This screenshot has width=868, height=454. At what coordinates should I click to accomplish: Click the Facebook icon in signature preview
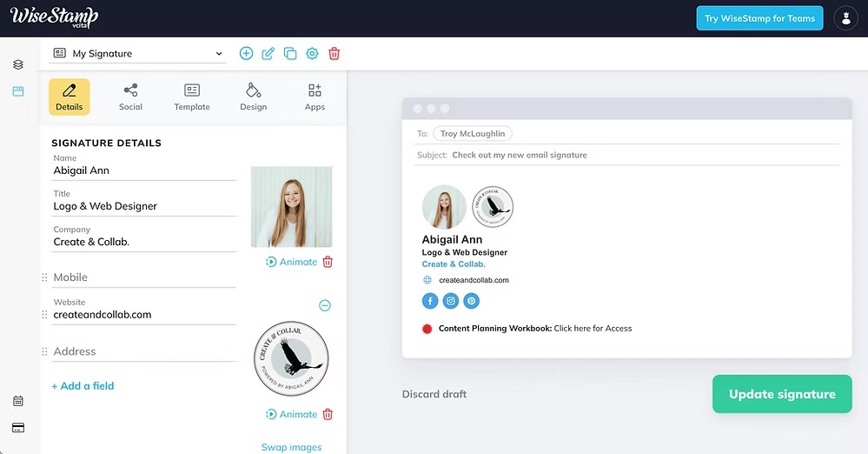(430, 301)
